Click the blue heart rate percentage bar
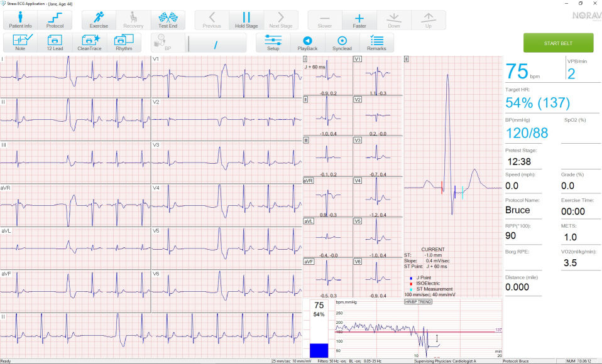Screen dimensions: 602x364 pos(319,350)
